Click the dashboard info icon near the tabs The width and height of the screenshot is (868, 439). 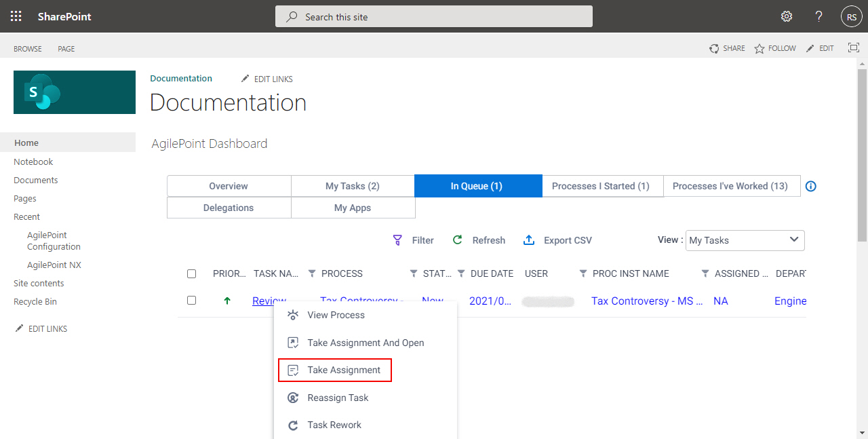tap(810, 185)
